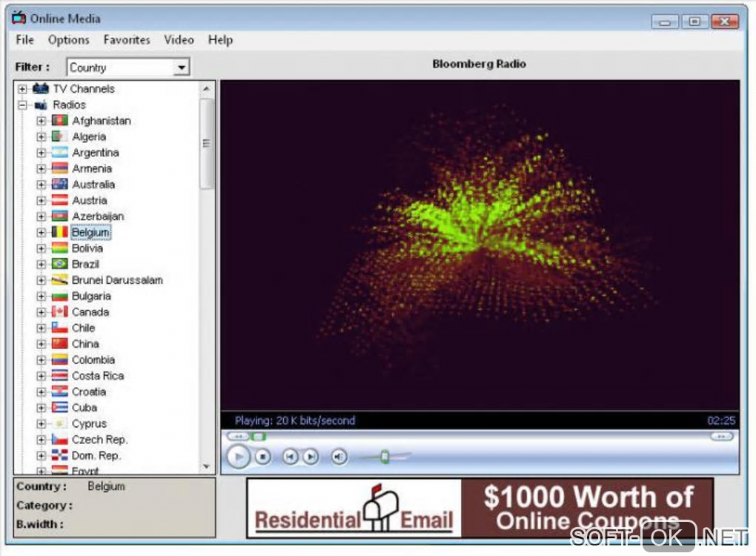Click the rewind button on seek bar
756x556 pixels.
(x=238, y=437)
